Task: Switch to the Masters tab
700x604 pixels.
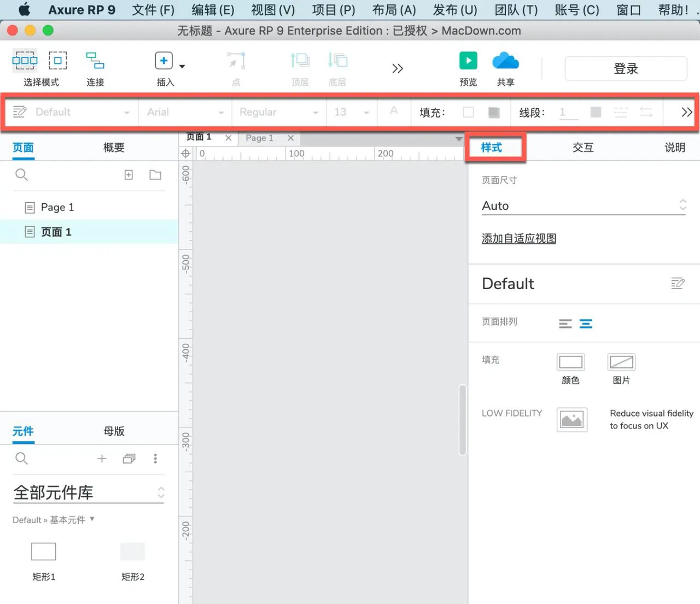Action: click(x=114, y=431)
